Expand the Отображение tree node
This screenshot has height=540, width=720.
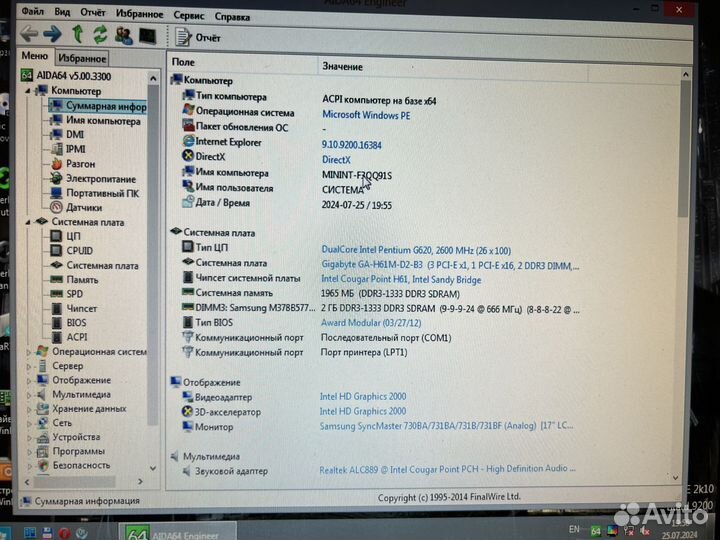tap(28, 381)
